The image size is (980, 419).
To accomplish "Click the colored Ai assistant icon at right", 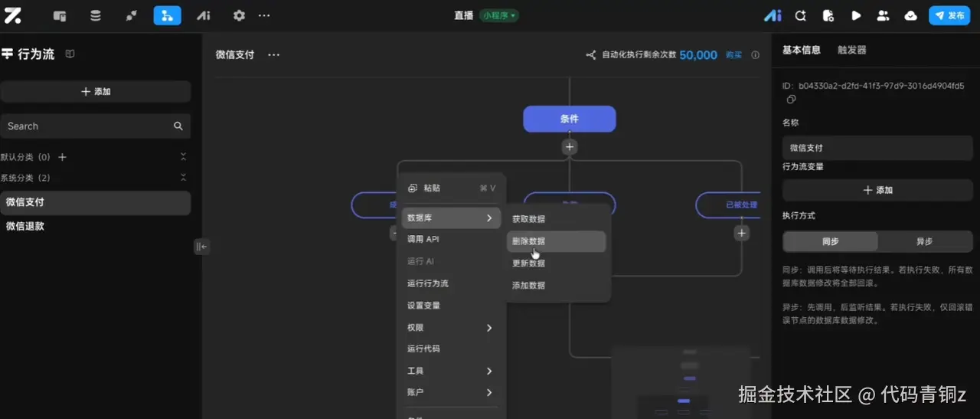I will pos(773,15).
